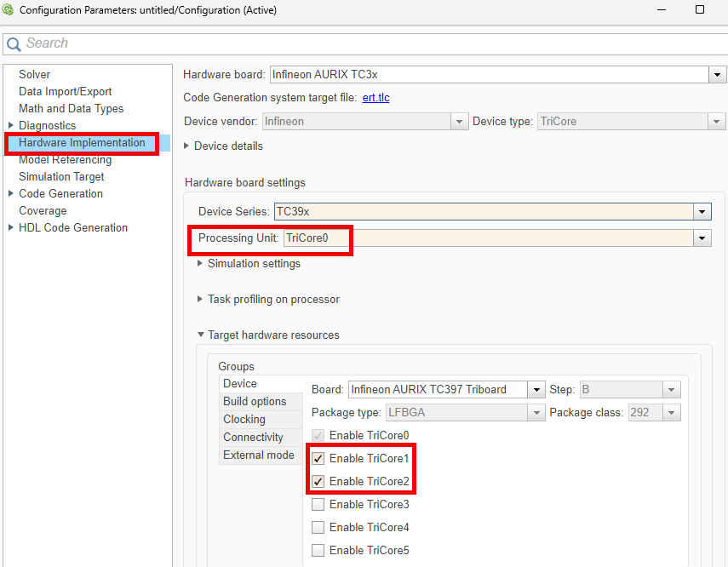Open the ert.tlc target file link
Image resolution: width=728 pixels, height=567 pixels.
(375, 97)
